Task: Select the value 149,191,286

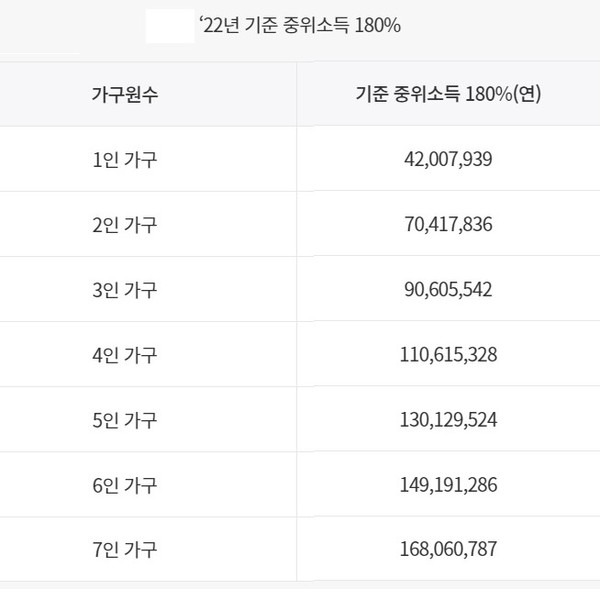Action: 448,484
